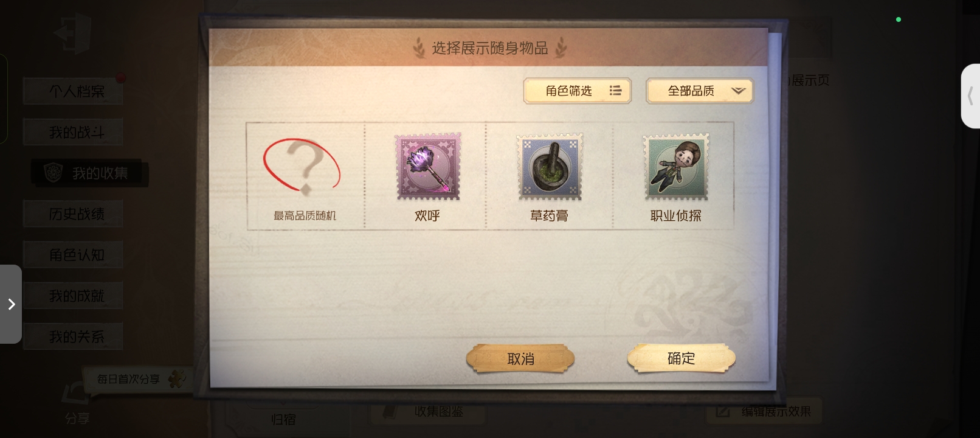
Task: Cancel the dialog with 取消
Action: tap(520, 359)
